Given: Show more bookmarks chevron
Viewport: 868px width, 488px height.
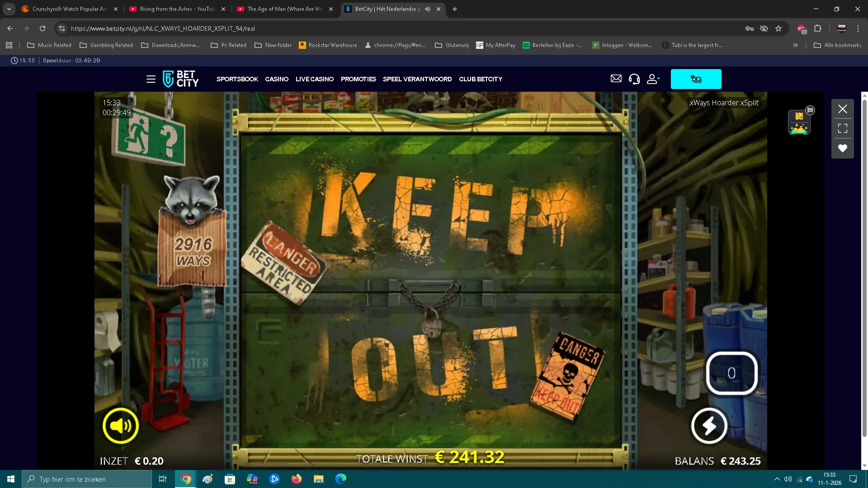Looking at the screenshot, I should tap(796, 45).
